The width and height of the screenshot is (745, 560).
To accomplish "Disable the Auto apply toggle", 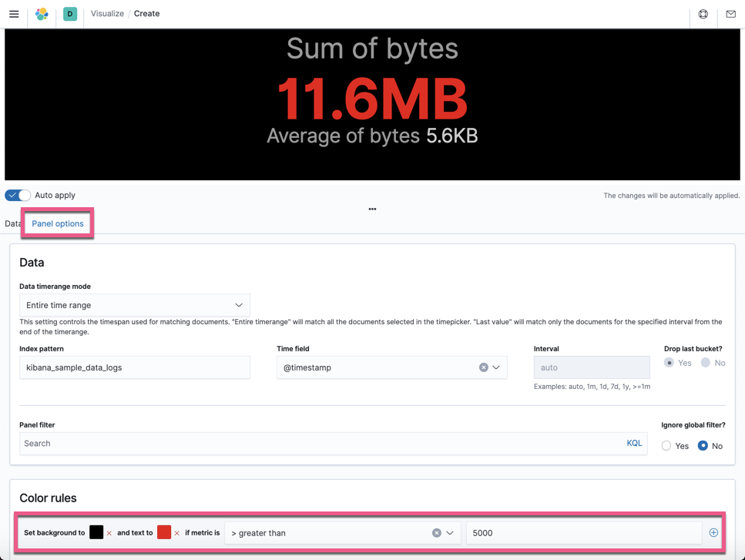I will [17, 195].
